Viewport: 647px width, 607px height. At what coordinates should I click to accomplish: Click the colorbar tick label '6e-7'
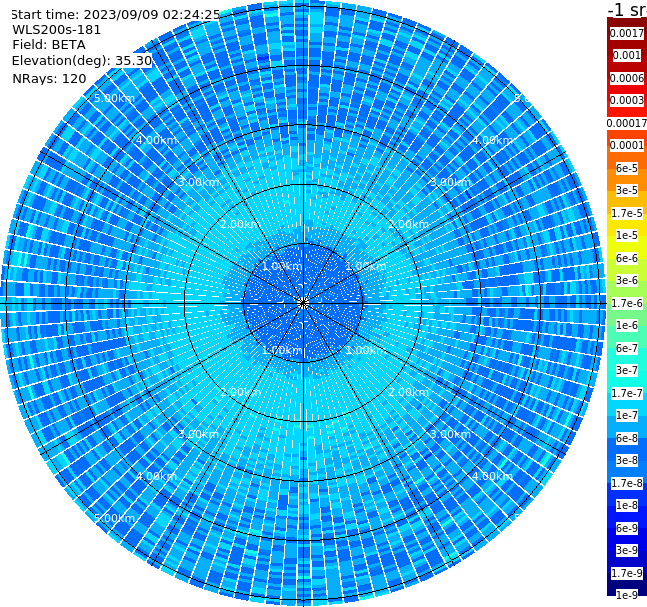coord(627,348)
